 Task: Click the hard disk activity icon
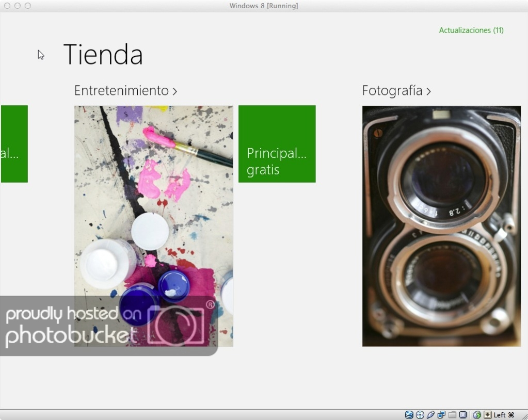click(x=409, y=415)
